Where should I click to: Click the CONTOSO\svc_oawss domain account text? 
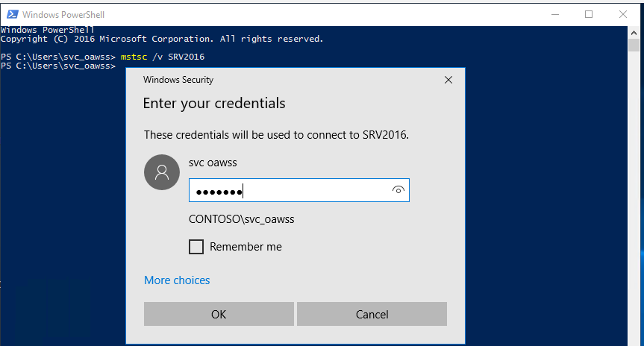point(242,219)
